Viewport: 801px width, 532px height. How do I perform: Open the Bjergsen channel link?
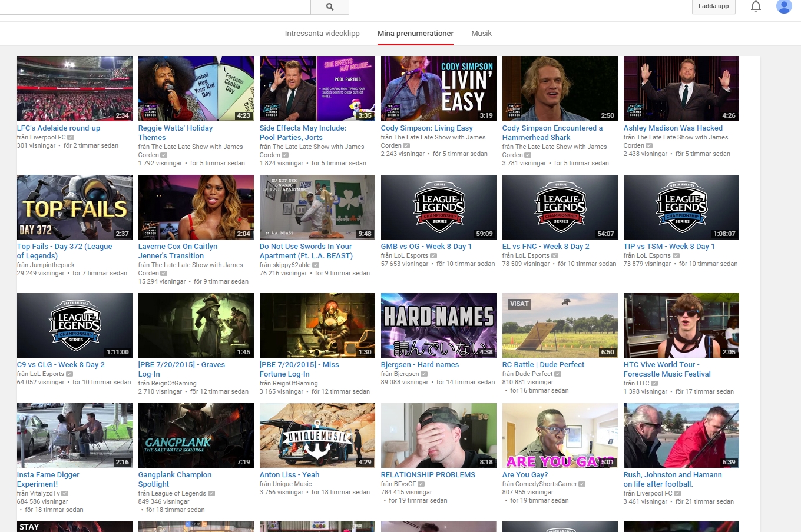click(406, 374)
